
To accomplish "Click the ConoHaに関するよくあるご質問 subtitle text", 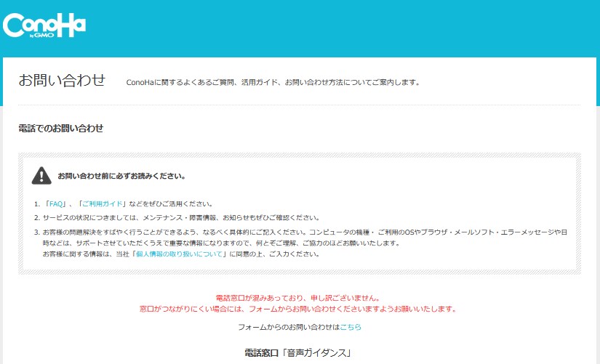I will [273, 82].
